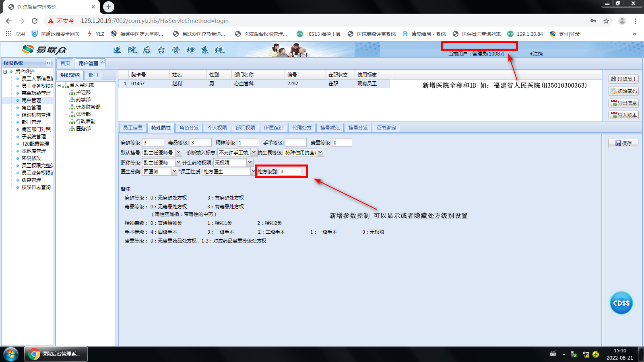The width and height of the screenshot is (644, 362).
Task: Click the 导入版本 button
Action: point(623,115)
